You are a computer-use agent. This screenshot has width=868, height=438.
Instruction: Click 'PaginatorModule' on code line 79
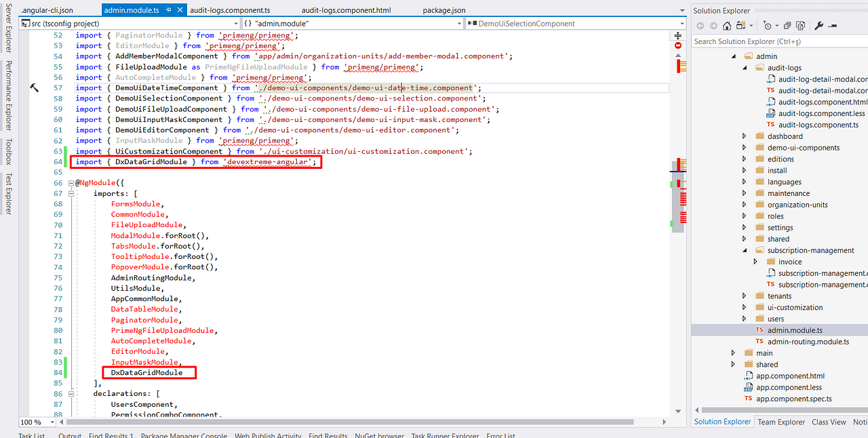pyautogui.click(x=144, y=319)
